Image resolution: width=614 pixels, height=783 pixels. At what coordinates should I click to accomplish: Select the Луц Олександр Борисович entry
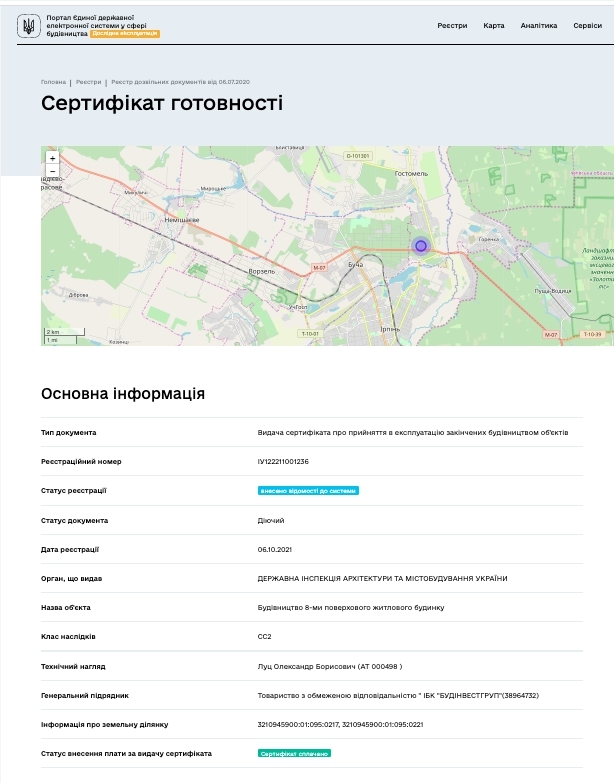(x=330, y=666)
